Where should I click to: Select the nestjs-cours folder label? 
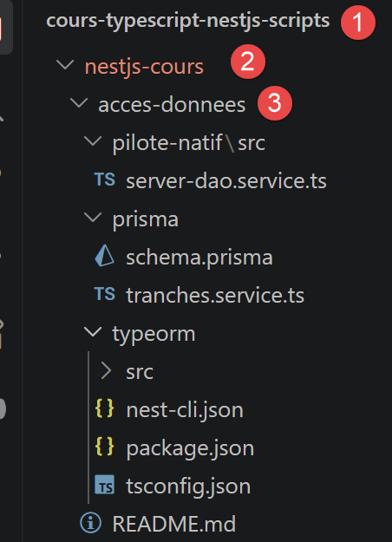(x=144, y=67)
